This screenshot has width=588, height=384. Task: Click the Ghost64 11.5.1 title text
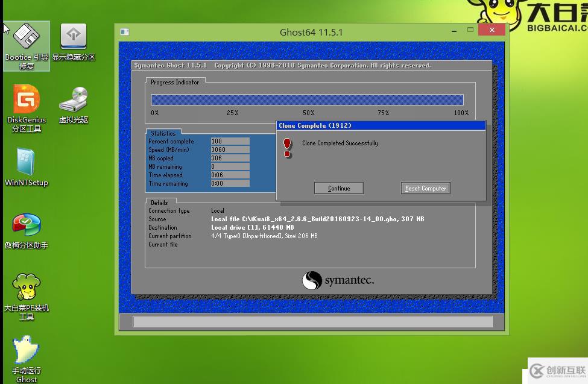311,32
